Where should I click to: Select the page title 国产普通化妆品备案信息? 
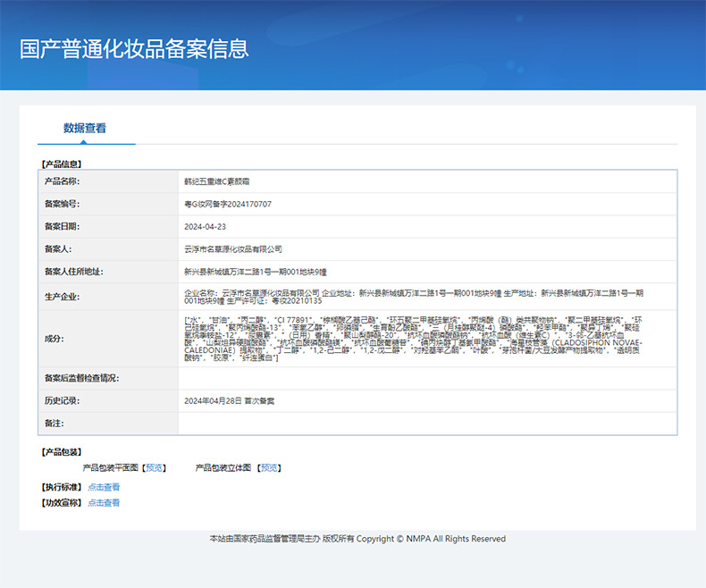[134, 48]
